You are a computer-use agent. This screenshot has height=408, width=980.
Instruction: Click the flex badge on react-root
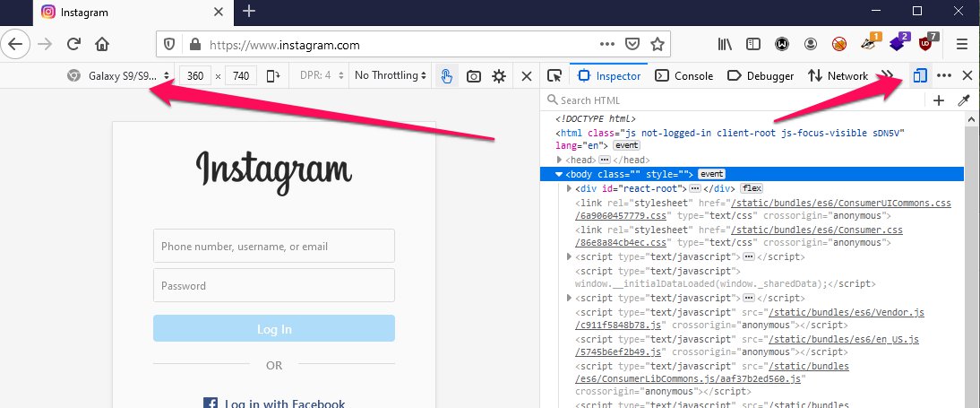pos(752,188)
